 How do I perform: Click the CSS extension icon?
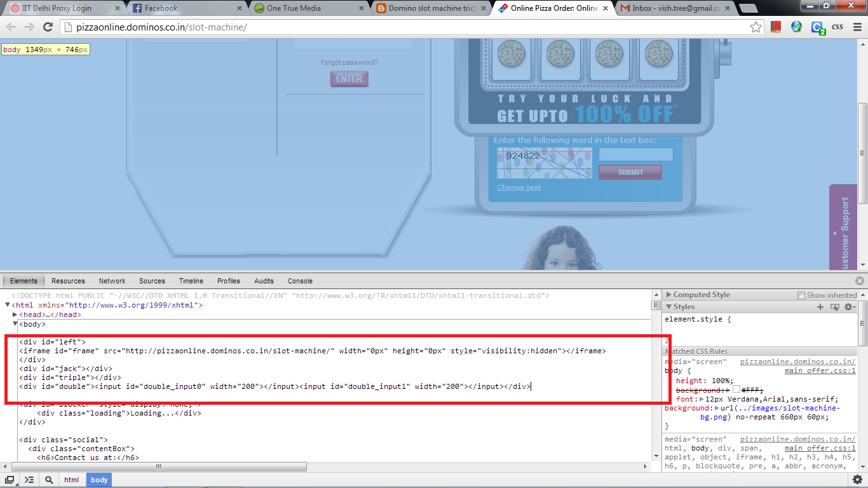coord(837,27)
